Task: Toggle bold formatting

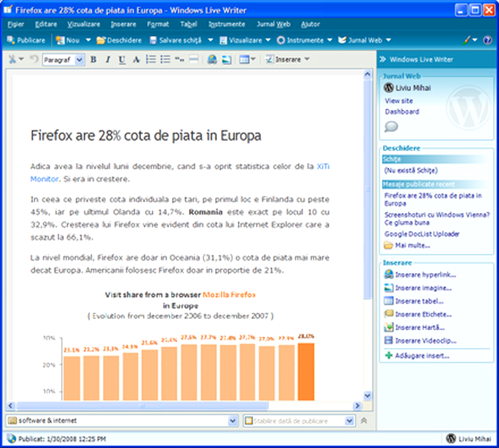Action: click(93, 59)
